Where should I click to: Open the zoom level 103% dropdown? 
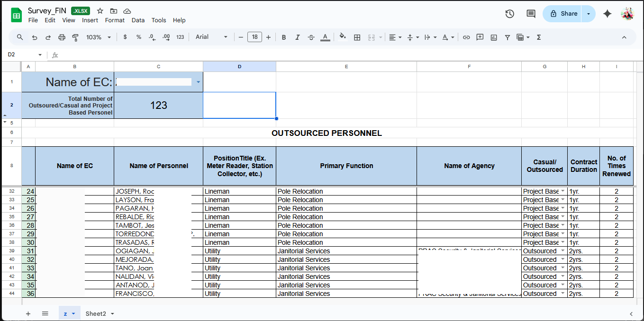[x=99, y=37]
